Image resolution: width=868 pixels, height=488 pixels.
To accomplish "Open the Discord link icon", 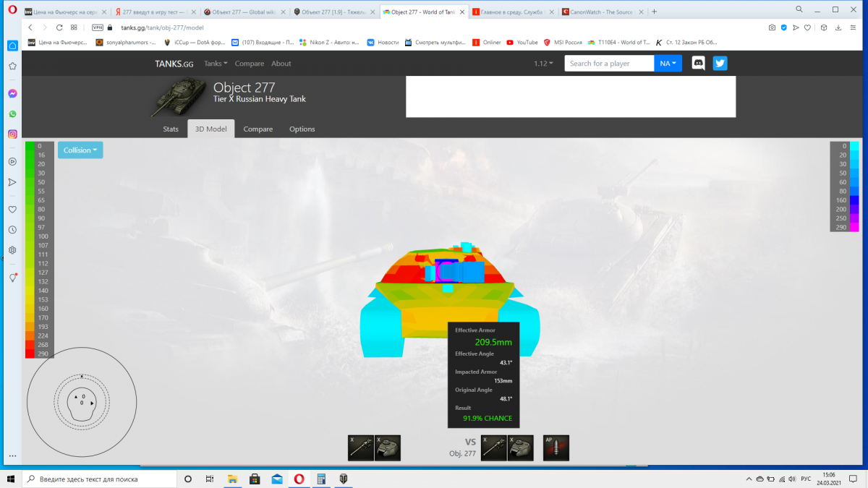I will 699,63.
